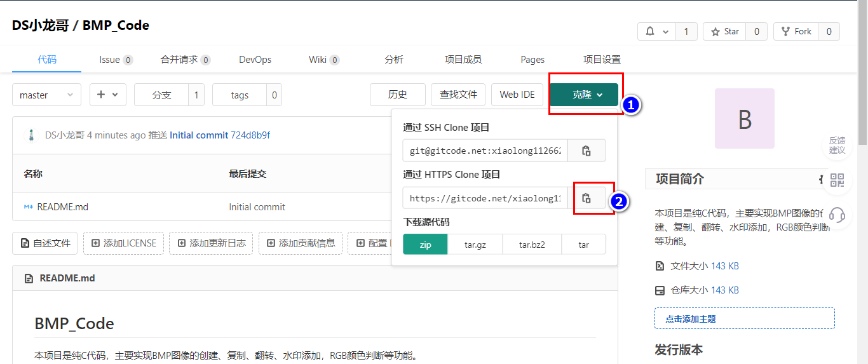Click the 添加更新日志 button

pyautogui.click(x=212, y=243)
